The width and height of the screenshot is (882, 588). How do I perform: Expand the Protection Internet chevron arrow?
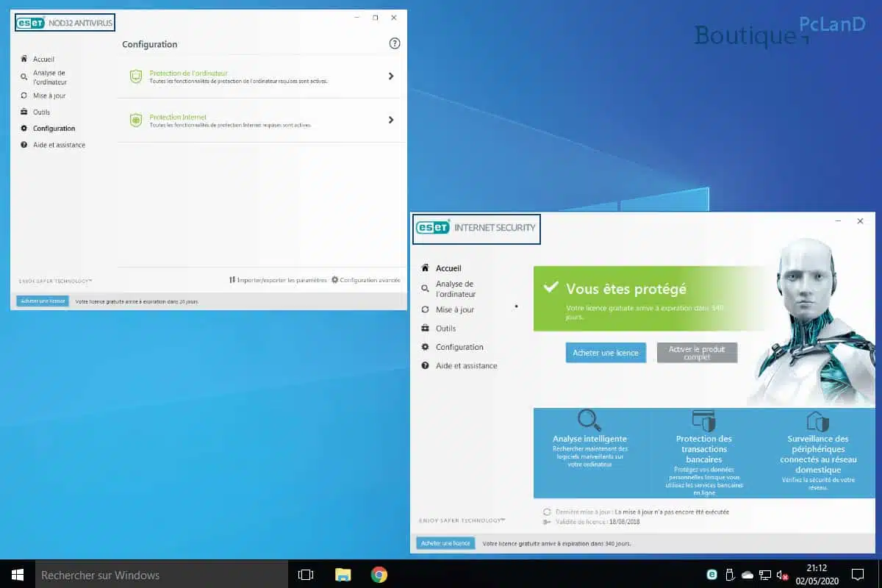[391, 120]
